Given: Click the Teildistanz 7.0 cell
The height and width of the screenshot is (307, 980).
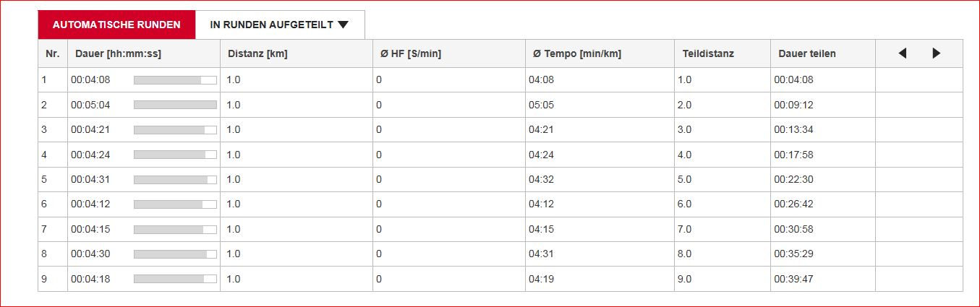Looking at the screenshot, I should click(684, 229).
